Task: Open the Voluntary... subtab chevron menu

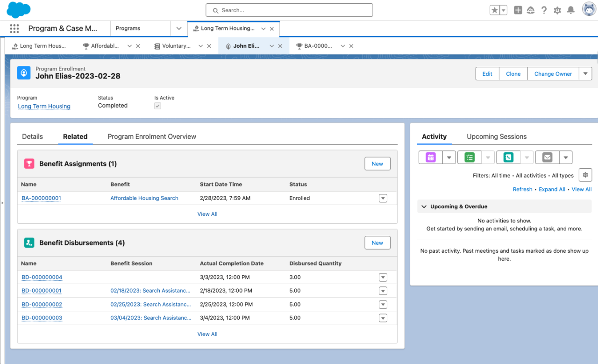Action: (x=200, y=46)
